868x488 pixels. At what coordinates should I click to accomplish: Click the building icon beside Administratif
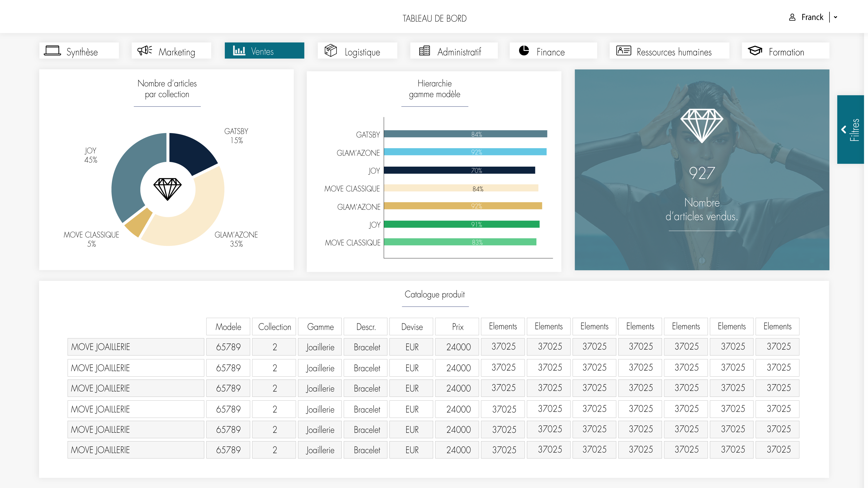click(x=424, y=51)
